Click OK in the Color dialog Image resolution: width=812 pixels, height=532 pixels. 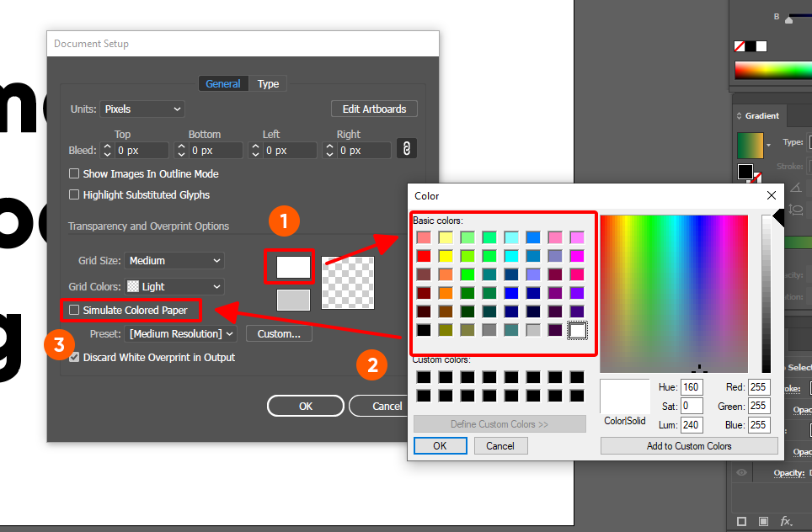pyautogui.click(x=441, y=445)
